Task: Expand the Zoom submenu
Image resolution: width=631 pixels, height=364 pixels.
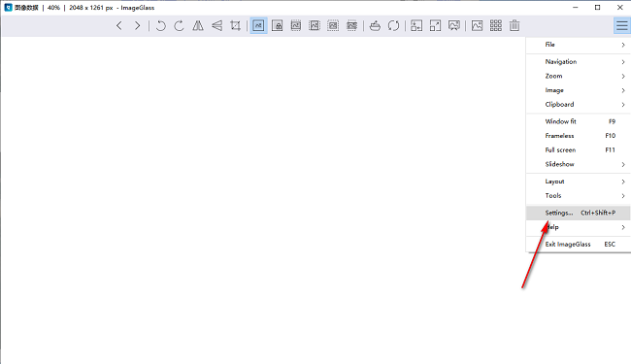Action: coord(579,76)
